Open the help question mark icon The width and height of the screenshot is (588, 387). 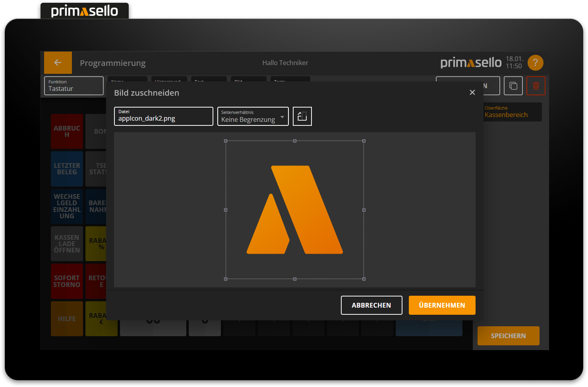535,63
